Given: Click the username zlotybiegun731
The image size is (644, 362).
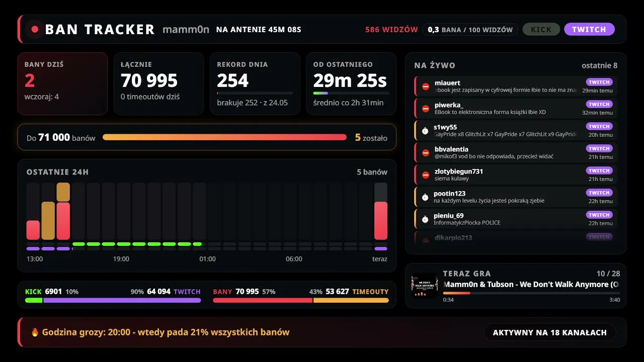Looking at the screenshot, I should (459, 171).
